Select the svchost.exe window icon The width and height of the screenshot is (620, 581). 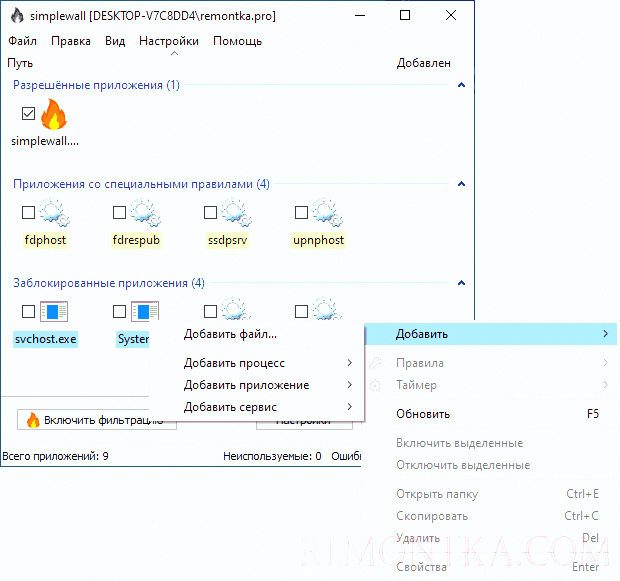tap(52, 311)
